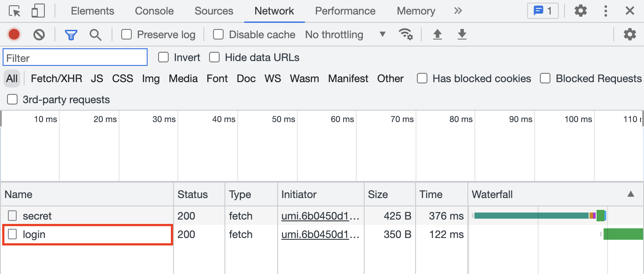Expand more DevTools tabs chevron
Screen dimensions: 644x274
(458, 11)
